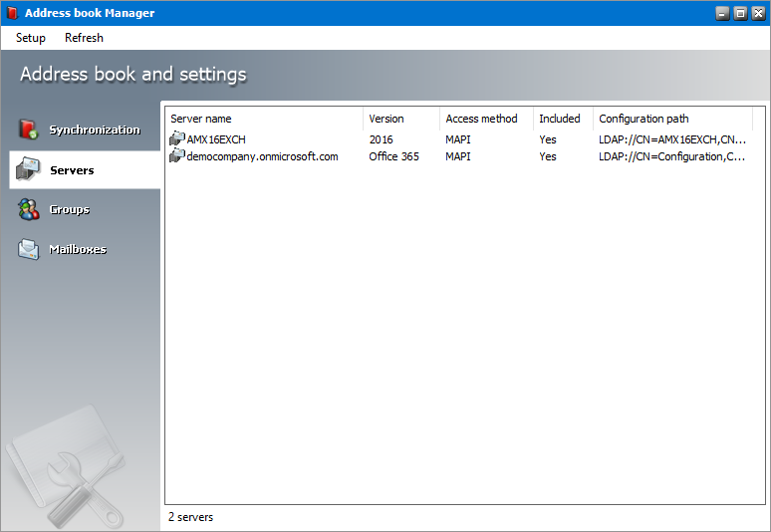Open the Mailboxes section
Viewport: 771px width, 532px height.
coord(78,249)
